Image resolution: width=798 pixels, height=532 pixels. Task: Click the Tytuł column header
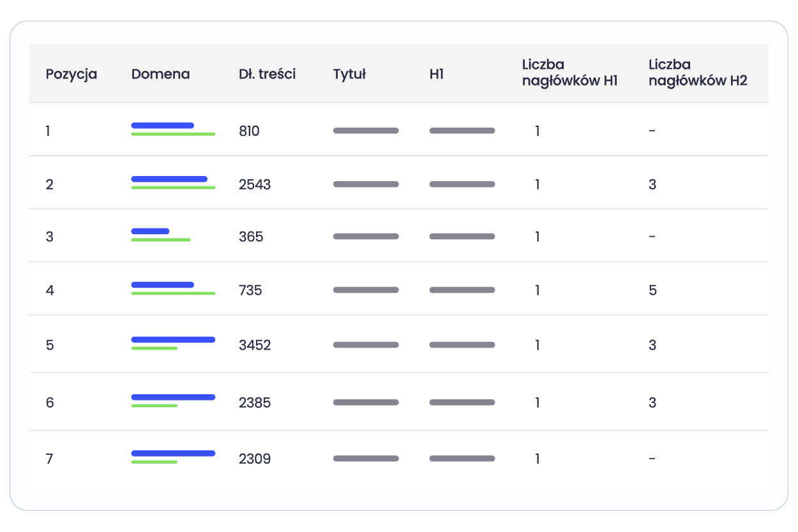[x=349, y=74]
